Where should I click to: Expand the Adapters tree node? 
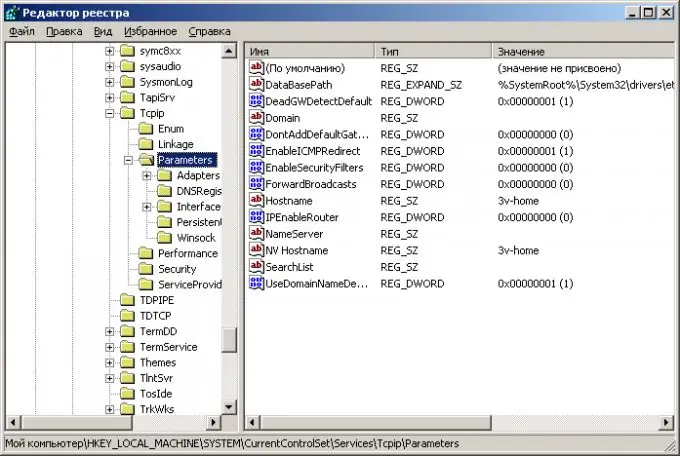147,176
